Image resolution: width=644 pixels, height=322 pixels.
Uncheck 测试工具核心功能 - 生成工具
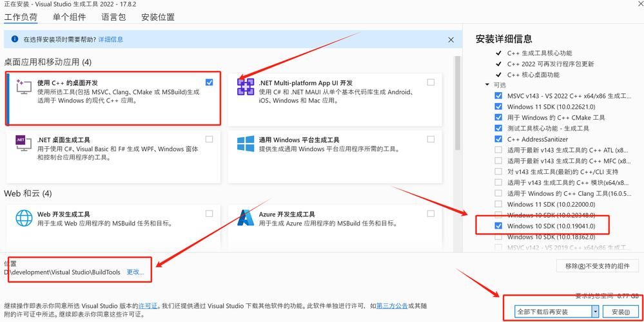pyautogui.click(x=498, y=128)
